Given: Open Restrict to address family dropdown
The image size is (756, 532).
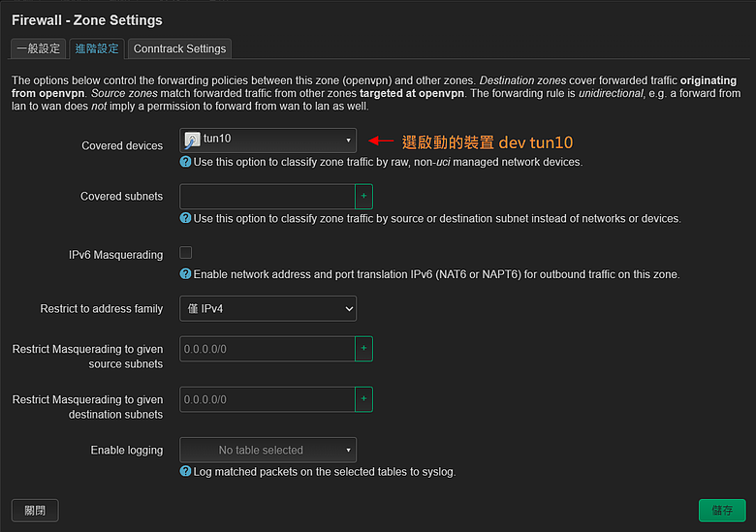Looking at the screenshot, I should 268,308.
